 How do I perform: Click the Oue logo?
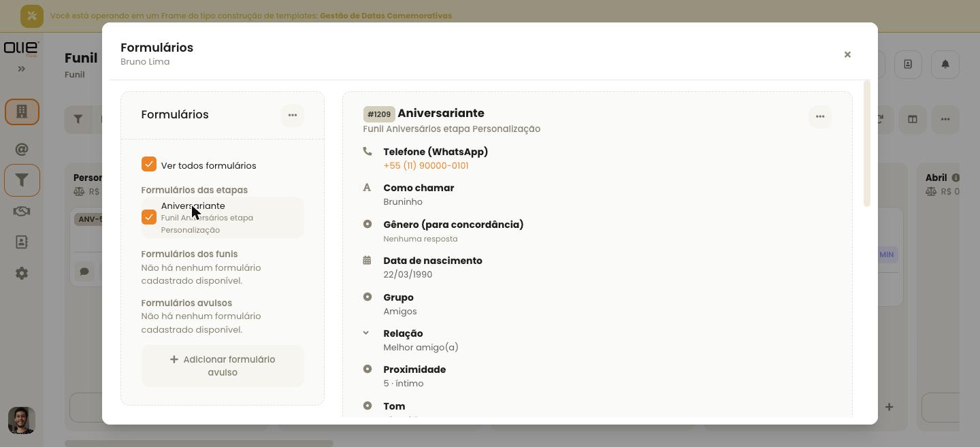point(21,48)
